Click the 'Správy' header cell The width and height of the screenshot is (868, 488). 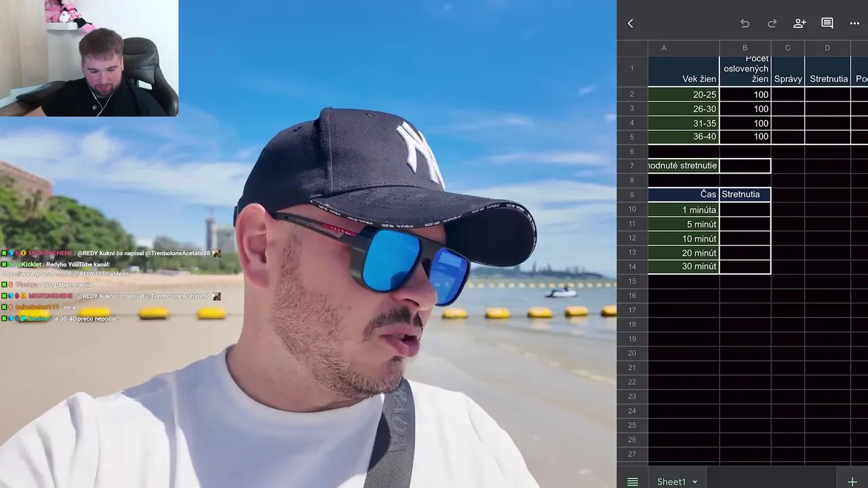pyautogui.click(x=788, y=71)
